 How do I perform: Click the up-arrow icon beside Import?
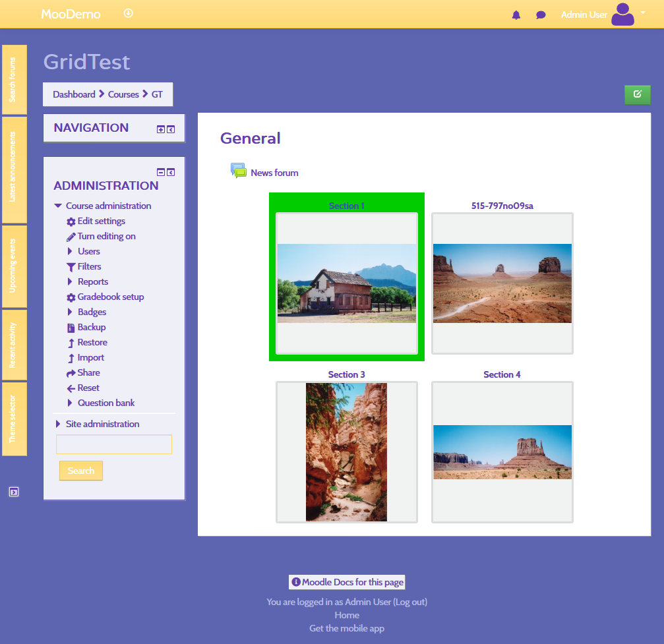[71, 358]
